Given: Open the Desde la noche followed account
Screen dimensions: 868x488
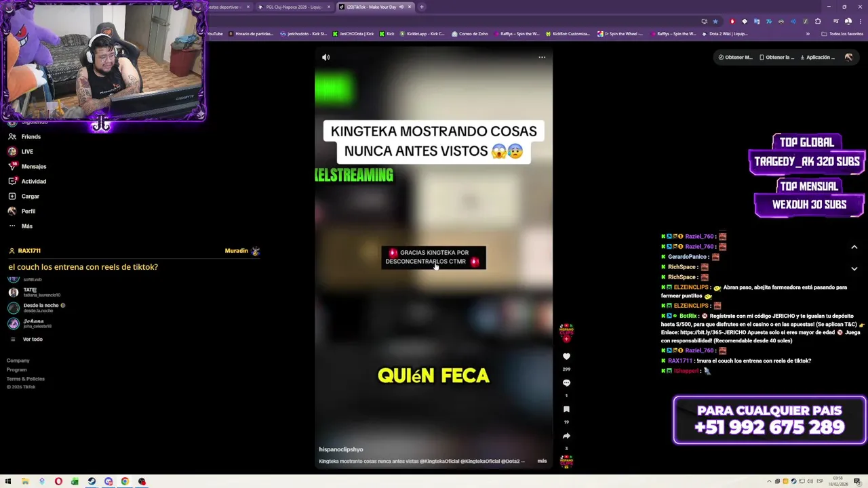Looking at the screenshot, I should [37, 308].
